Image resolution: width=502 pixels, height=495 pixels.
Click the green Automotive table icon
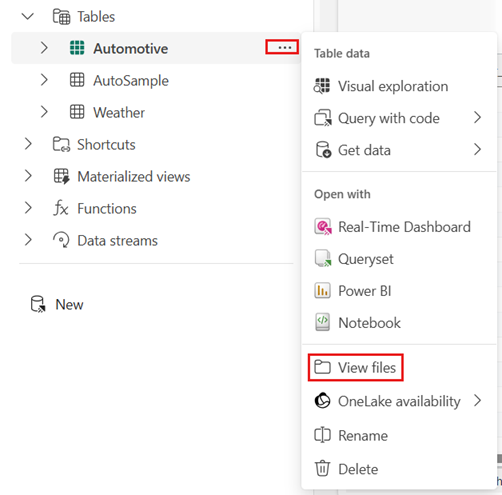(77, 48)
